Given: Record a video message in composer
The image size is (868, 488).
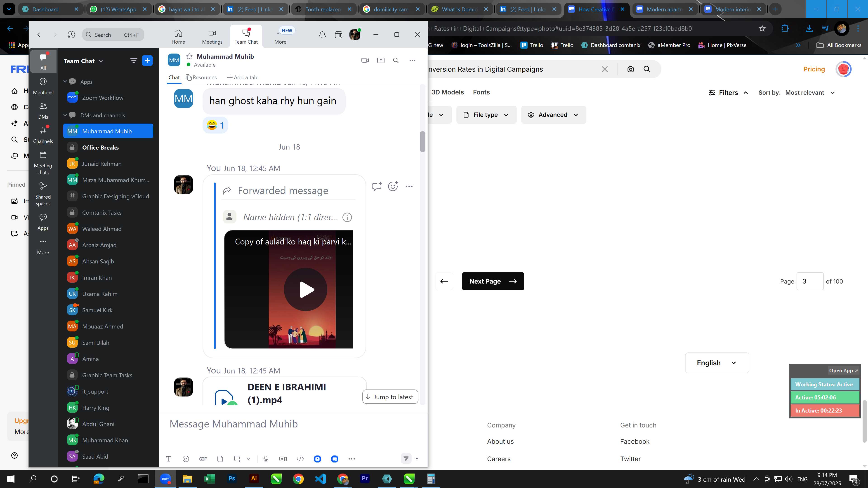Looking at the screenshot, I should pyautogui.click(x=283, y=459).
